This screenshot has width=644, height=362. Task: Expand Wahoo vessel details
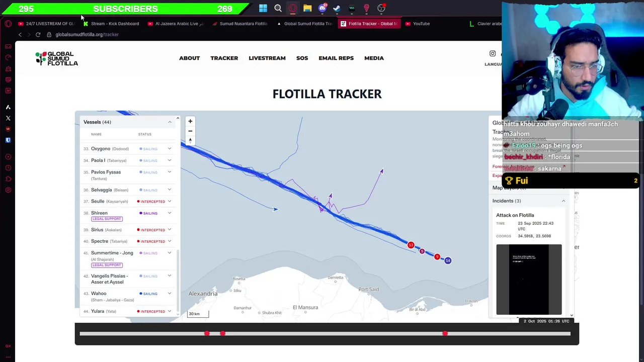(169, 294)
